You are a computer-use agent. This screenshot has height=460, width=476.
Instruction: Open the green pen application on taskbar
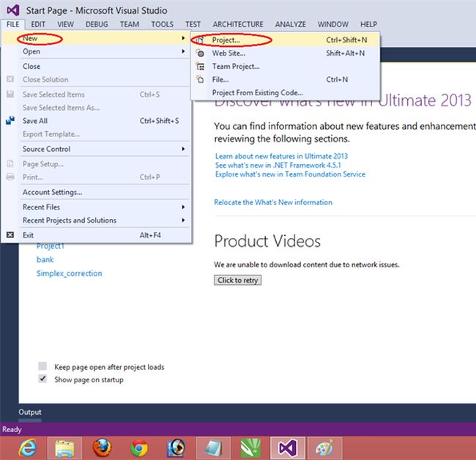tap(250, 448)
